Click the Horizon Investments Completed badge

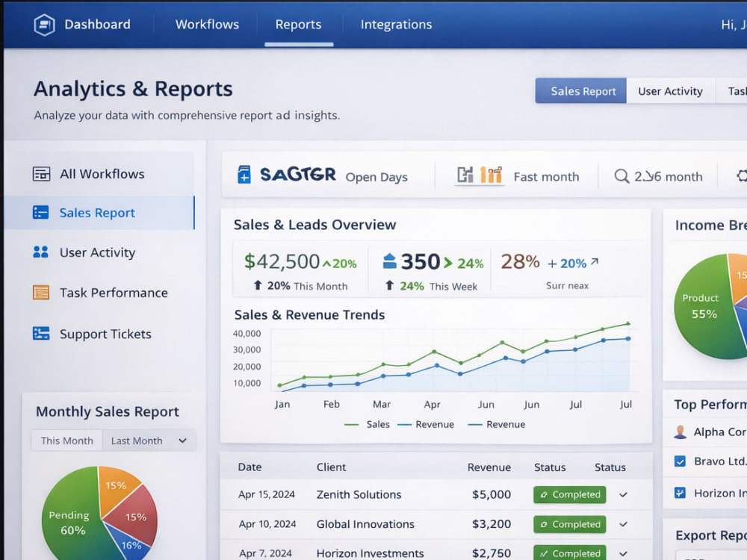[x=570, y=553]
